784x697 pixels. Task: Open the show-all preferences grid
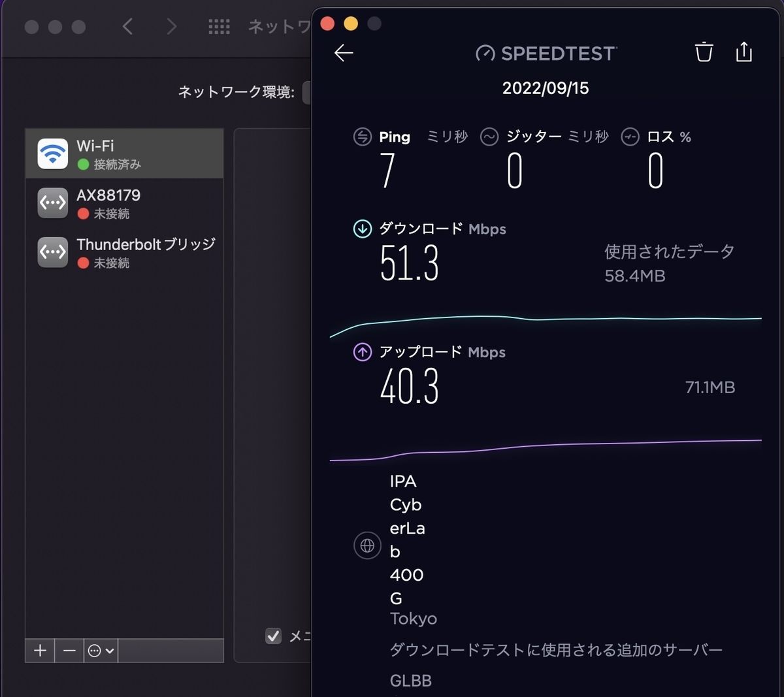pos(219,27)
